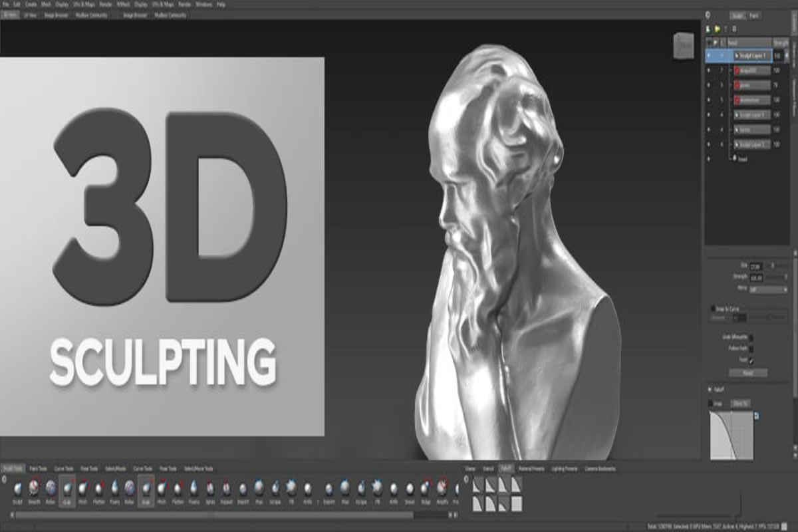Image resolution: width=798 pixels, height=532 pixels.
Task: Select the Smooth brush tool
Action: click(x=33, y=489)
